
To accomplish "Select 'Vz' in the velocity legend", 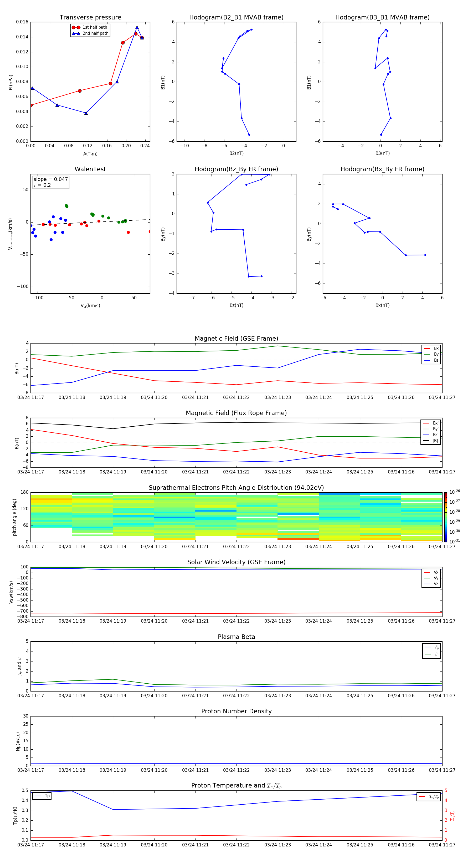I will [x=431, y=584].
